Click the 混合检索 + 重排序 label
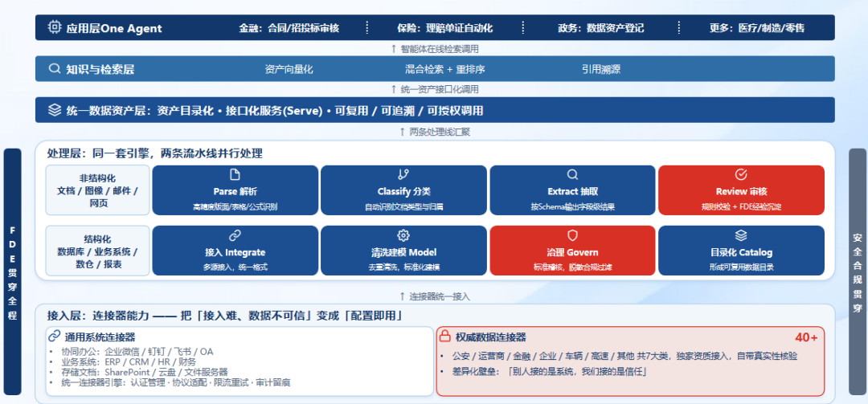Viewport: 868px width, 404px height. tap(445, 69)
